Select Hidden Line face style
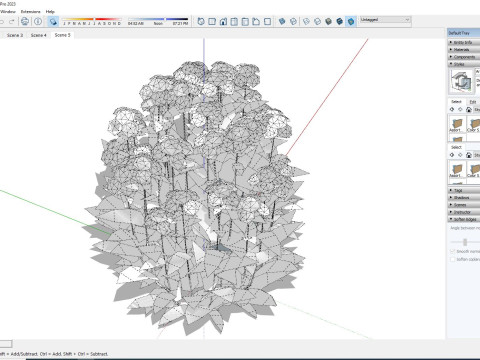Viewport: 480px width, 360px height. tap(317, 22)
